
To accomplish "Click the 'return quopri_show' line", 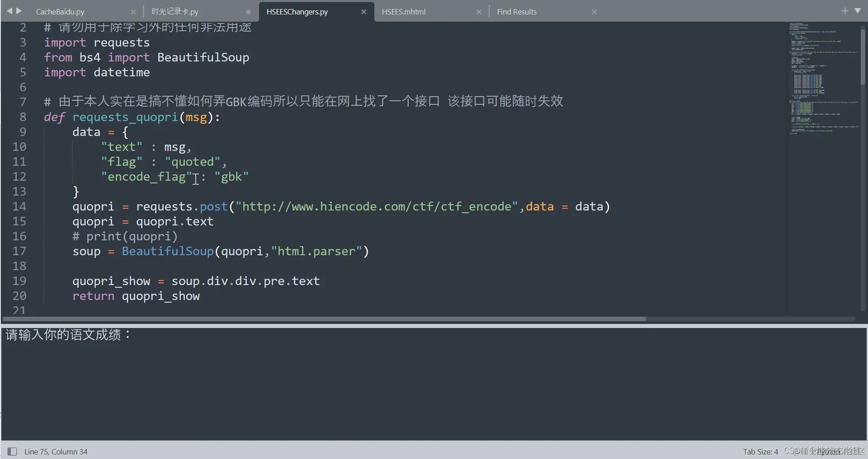I will [x=136, y=296].
